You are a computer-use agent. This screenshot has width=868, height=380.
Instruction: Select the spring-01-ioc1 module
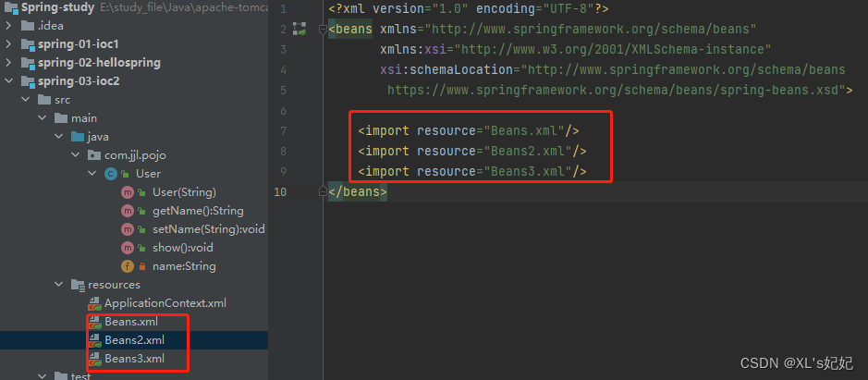point(78,44)
